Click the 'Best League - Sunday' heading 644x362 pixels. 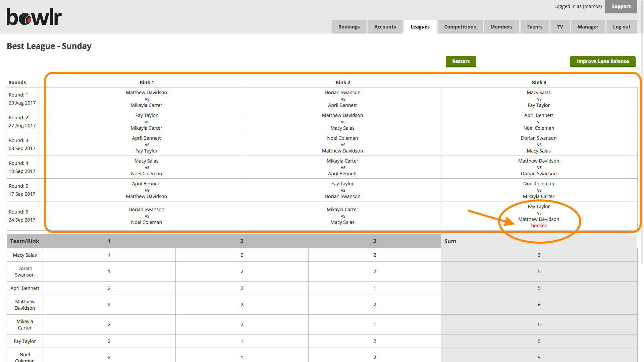[x=49, y=46]
